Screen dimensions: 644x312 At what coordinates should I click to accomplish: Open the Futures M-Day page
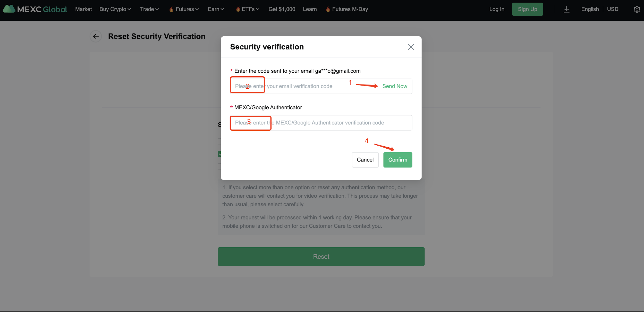click(x=350, y=9)
